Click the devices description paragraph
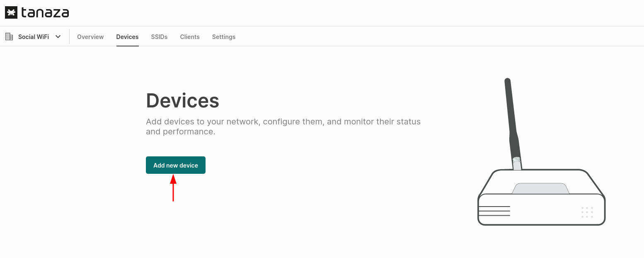This screenshot has height=258, width=644. [x=283, y=127]
